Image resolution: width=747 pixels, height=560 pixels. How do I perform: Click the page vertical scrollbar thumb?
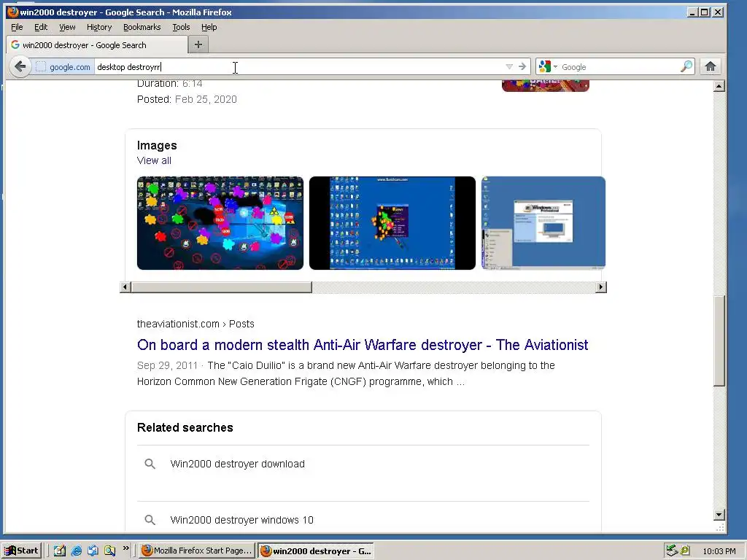pos(719,341)
